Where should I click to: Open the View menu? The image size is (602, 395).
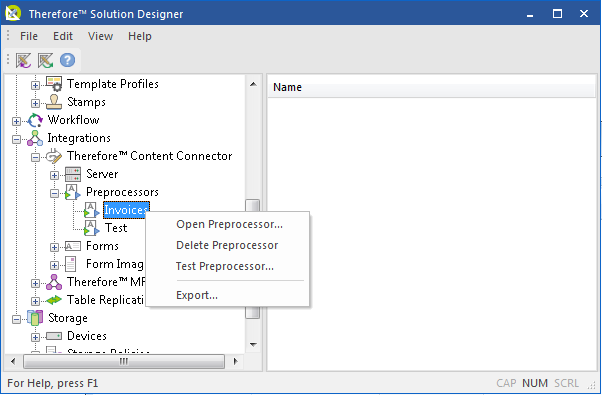click(101, 36)
